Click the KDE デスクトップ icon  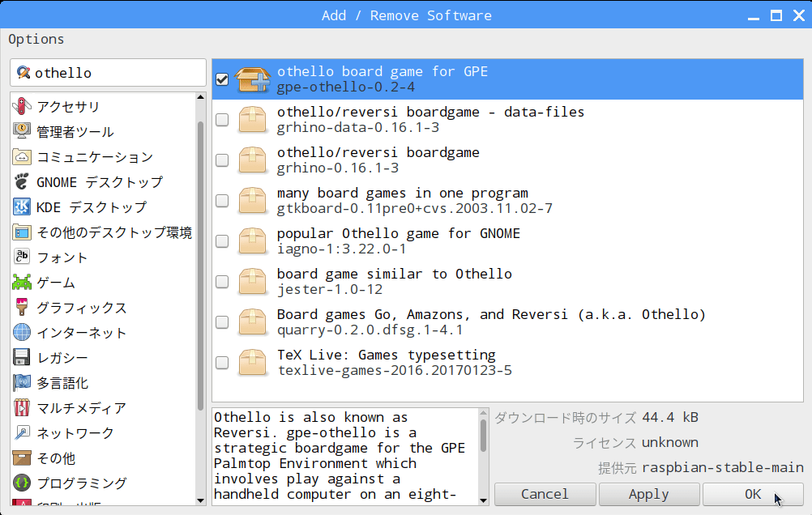pos(22,207)
